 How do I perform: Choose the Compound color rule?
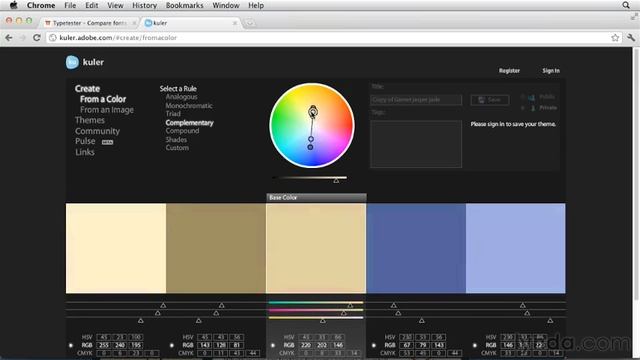tap(182, 131)
